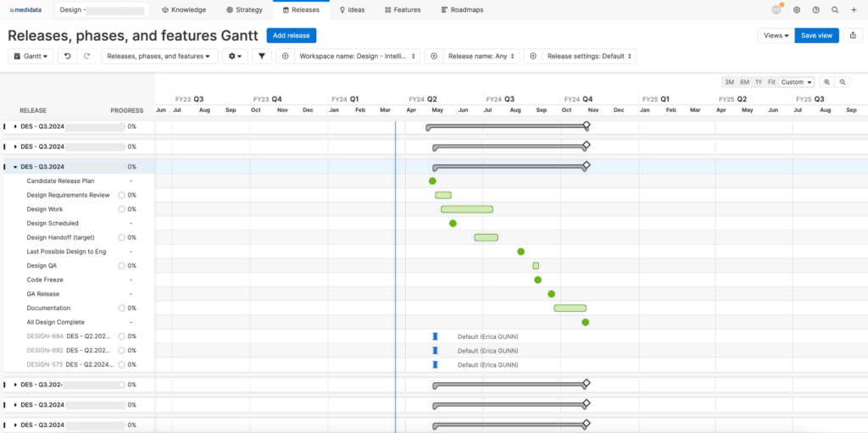Click the undo arrow icon
The width and height of the screenshot is (868, 433).
pos(68,56)
